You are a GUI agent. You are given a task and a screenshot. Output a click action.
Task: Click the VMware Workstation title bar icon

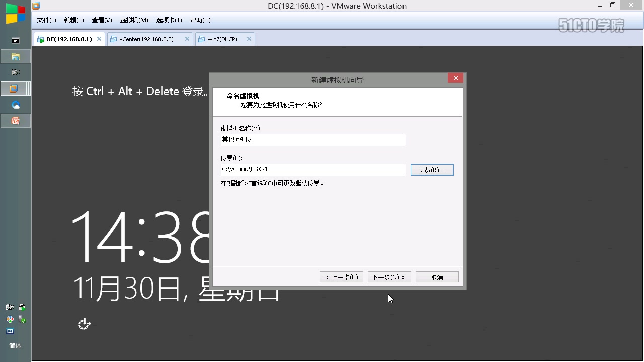[36, 6]
